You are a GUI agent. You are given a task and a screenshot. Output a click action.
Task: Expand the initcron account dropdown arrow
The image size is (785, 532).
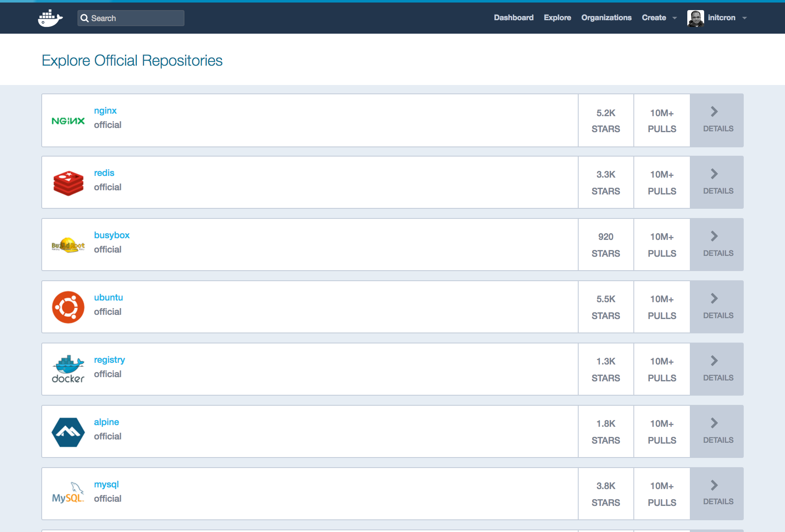click(745, 18)
